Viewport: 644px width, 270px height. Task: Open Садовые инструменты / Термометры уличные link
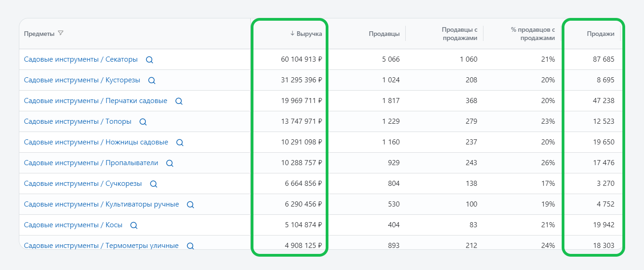(101, 246)
